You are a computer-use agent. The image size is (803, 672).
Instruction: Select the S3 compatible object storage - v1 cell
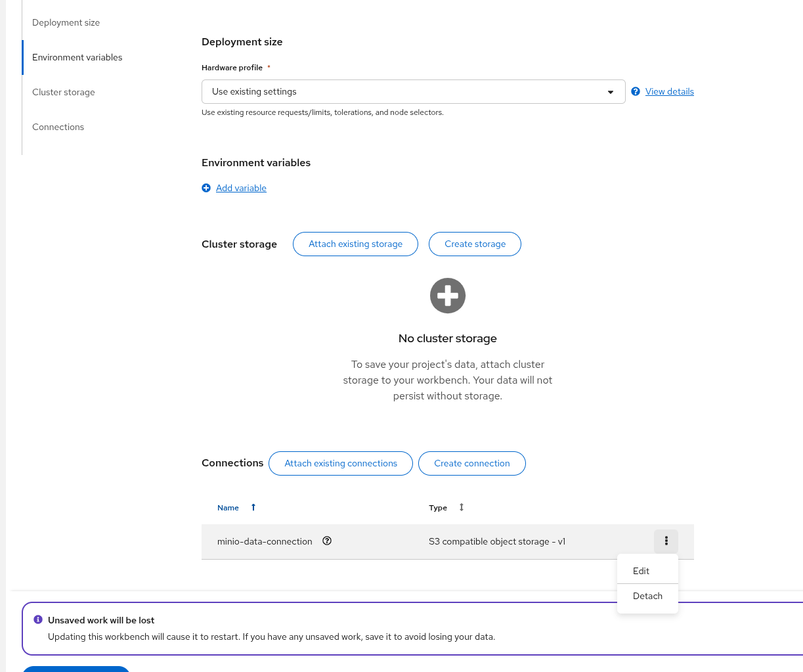[x=497, y=541]
